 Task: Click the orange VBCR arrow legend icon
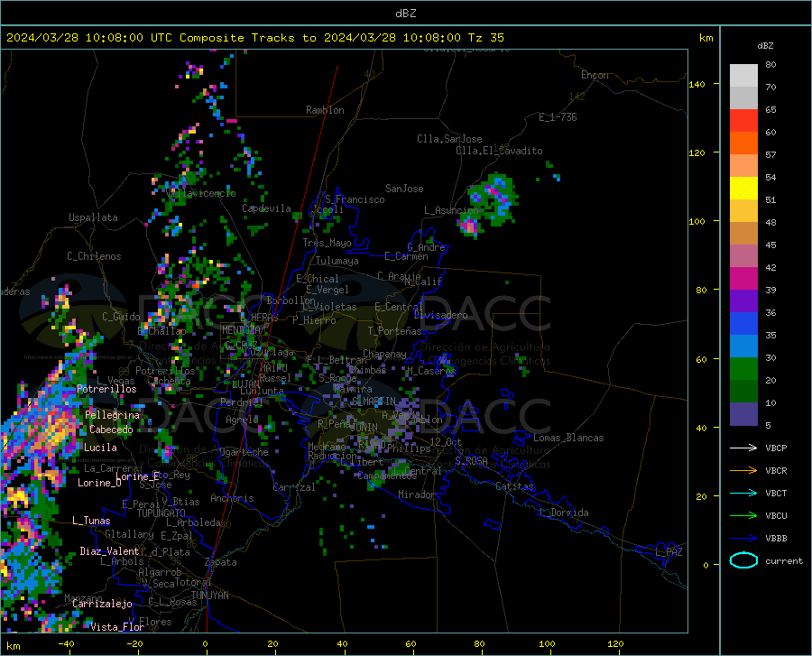tap(743, 470)
